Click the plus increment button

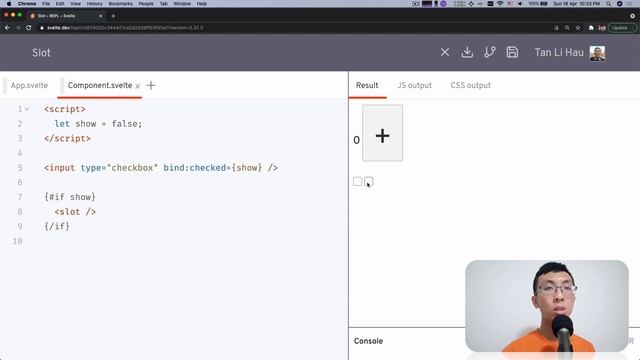[x=382, y=133]
